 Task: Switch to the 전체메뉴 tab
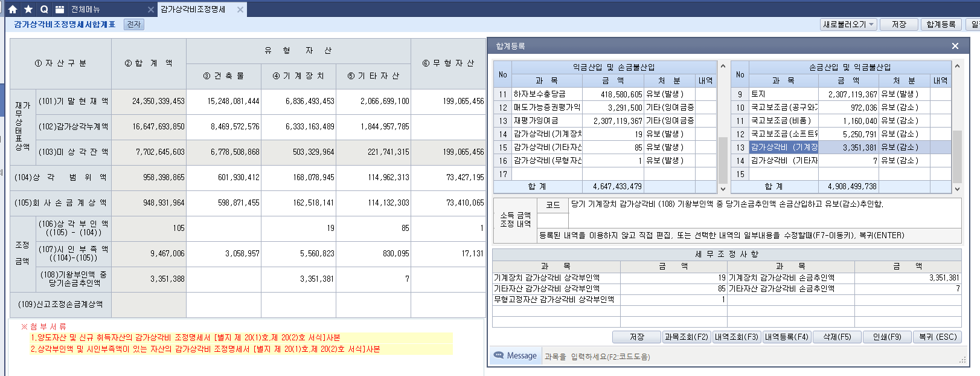tap(86, 10)
